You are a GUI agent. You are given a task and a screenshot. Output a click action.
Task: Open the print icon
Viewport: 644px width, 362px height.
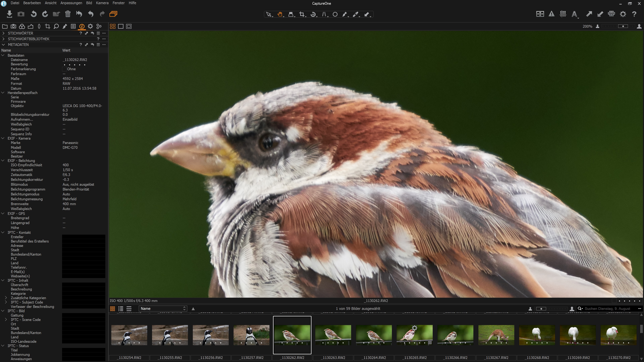pyautogui.click(x=611, y=14)
